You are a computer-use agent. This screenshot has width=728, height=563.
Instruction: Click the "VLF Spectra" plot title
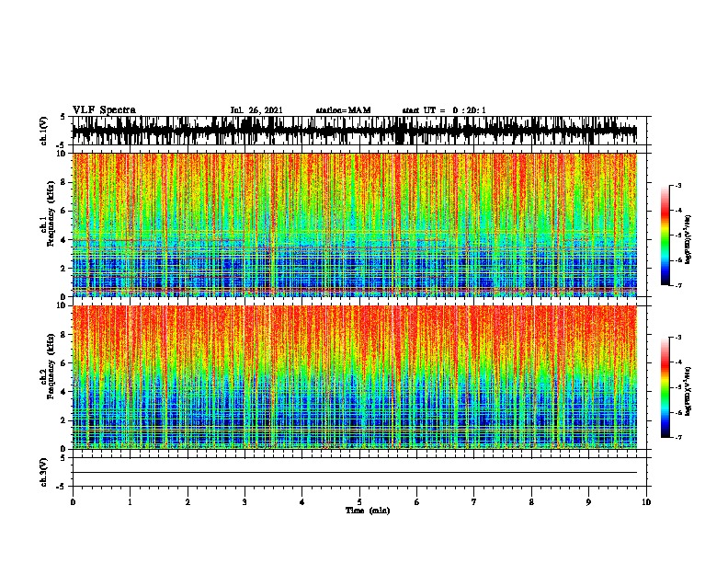(x=104, y=110)
